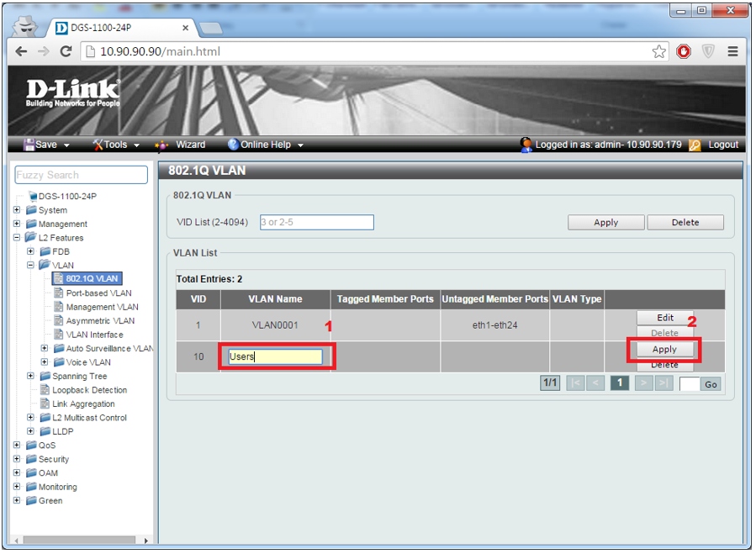Open Management VLAN page
Viewport: 756px width, 554px height.
click(x=102, y=307)
